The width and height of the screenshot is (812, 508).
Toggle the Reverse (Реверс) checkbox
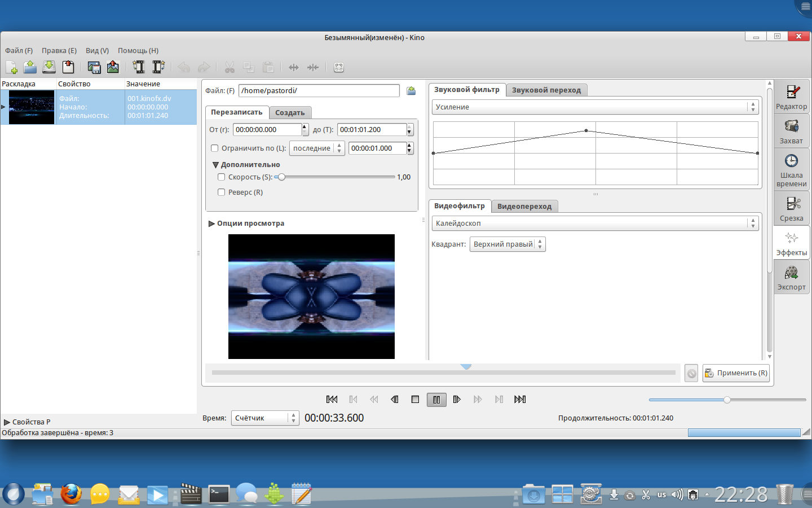[222, 192]
